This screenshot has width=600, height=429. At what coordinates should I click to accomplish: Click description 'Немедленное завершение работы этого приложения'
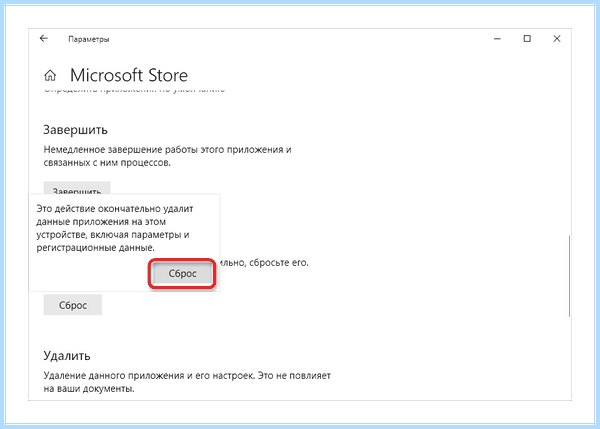click(x=163, y=150)
